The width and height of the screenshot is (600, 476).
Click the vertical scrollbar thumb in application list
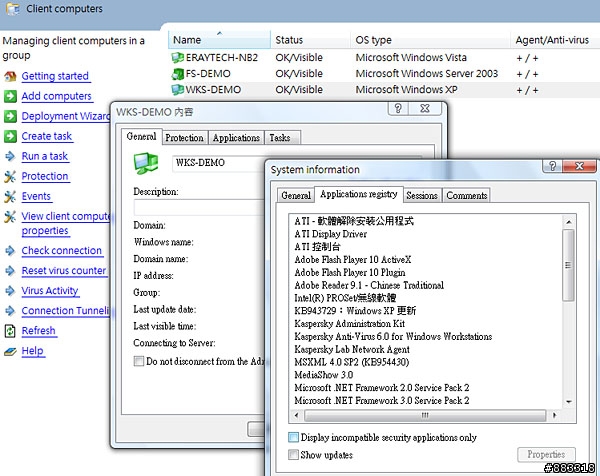click(569, 265)
